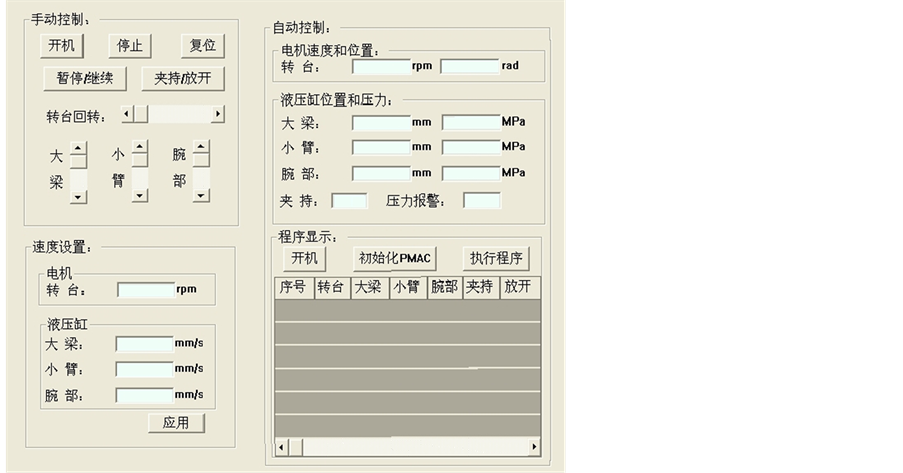Click down arrow of 大梁 vertical scroller
Image resolution: width=903 pixels, height=473 pixels.
[78, 196]
